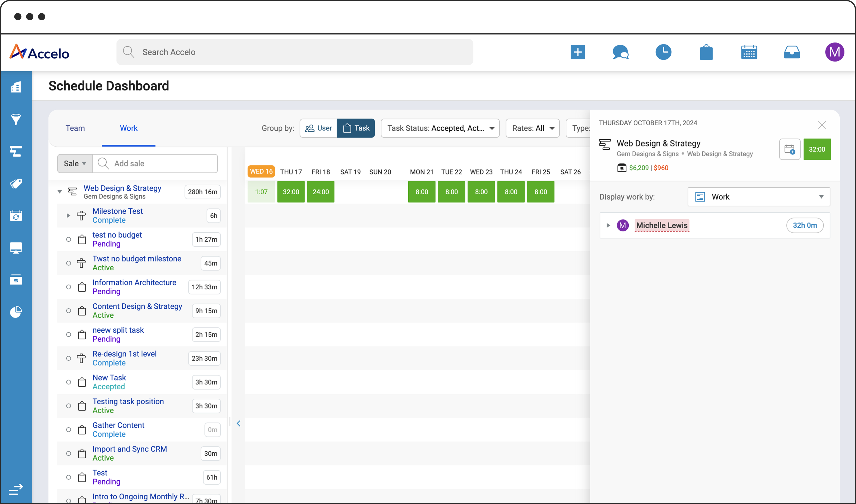Screen dimensions: 856x504
Task: Select radio circle for Twst no budget milestone
Action: click(69, 263)
